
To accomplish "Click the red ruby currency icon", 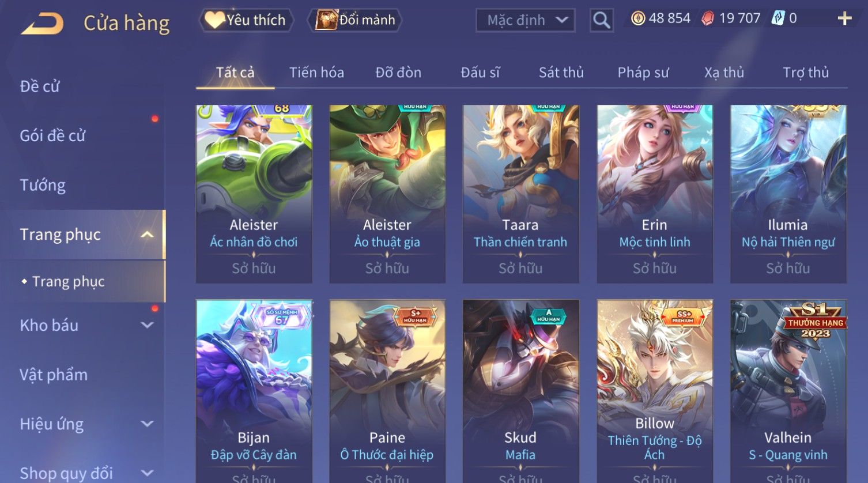I will pyautogui.click(x=707, y=18).
